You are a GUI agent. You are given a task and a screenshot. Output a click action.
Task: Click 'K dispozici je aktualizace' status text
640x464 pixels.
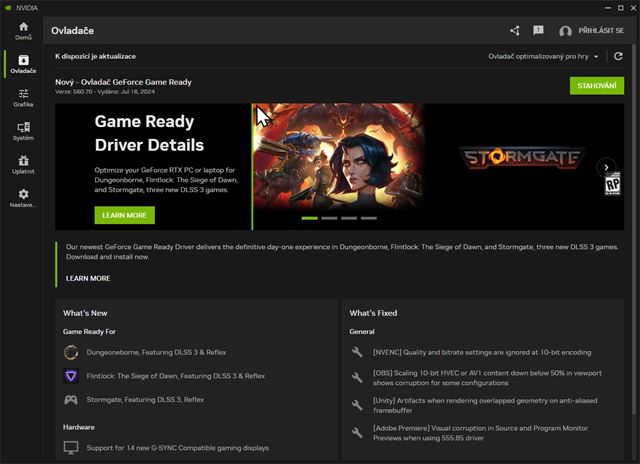click(x=96, y=56)
